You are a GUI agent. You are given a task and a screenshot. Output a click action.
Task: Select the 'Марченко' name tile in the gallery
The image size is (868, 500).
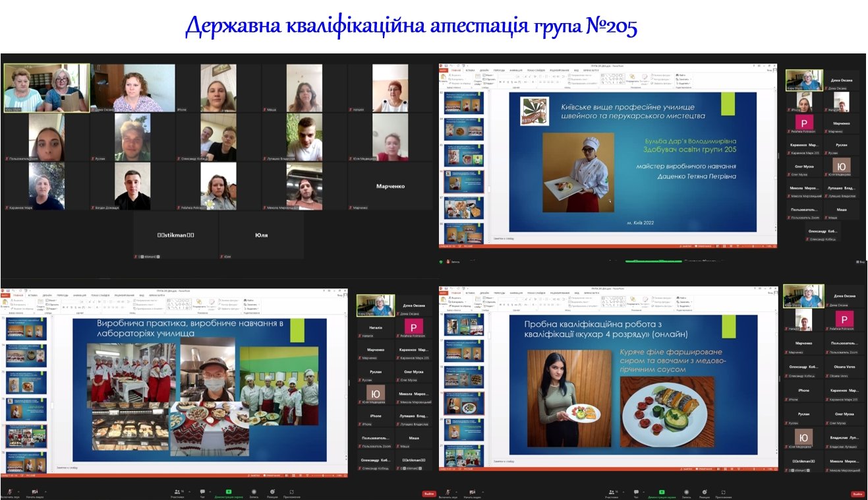[x=391, y=187]
